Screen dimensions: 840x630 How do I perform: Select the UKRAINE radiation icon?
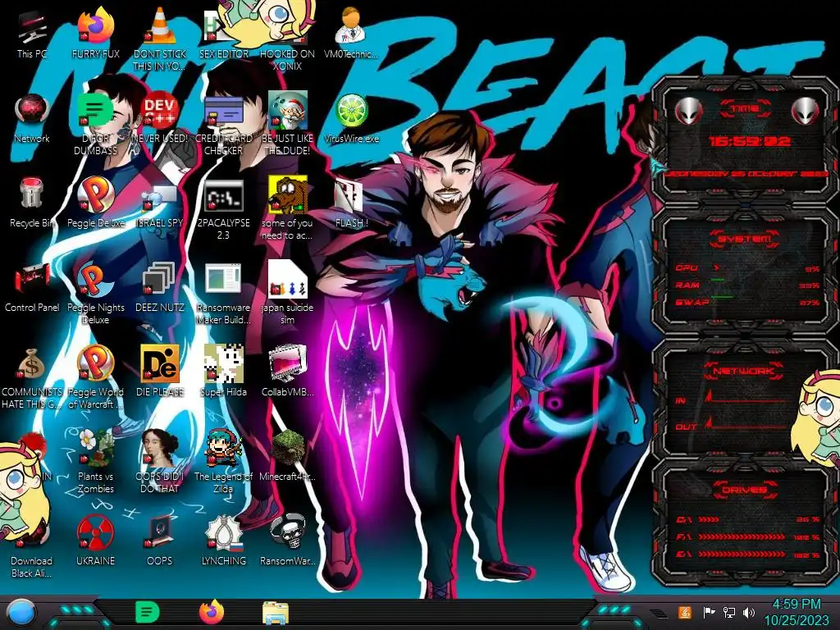95,541
